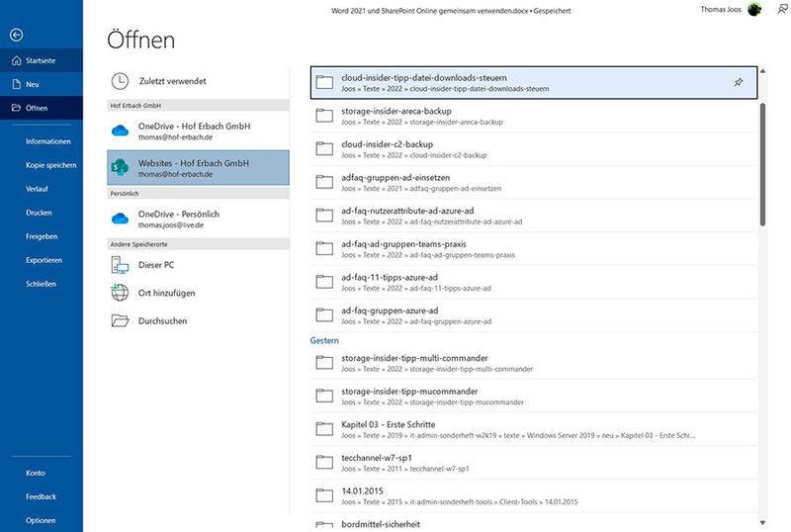Screen dimensions: 791x532
Task: Click folder icon of Kapitel 03 - Erste Schritte
Action: pos(324,429)
